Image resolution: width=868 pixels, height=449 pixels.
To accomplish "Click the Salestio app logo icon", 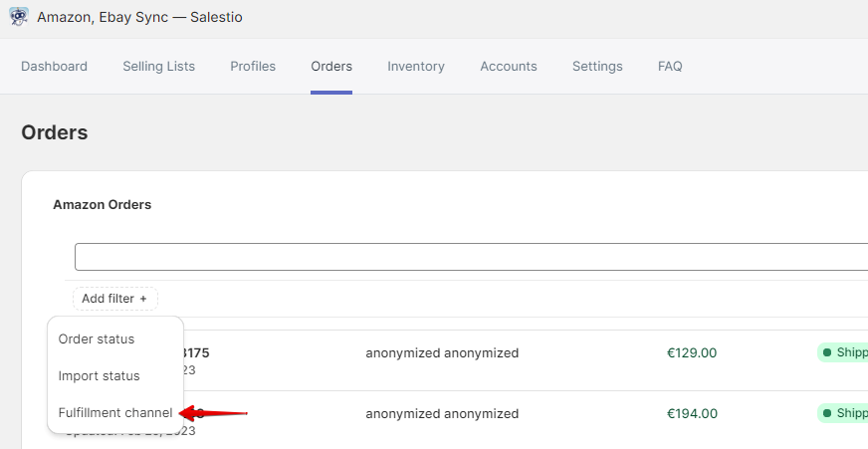I will (x=18, y=17).
